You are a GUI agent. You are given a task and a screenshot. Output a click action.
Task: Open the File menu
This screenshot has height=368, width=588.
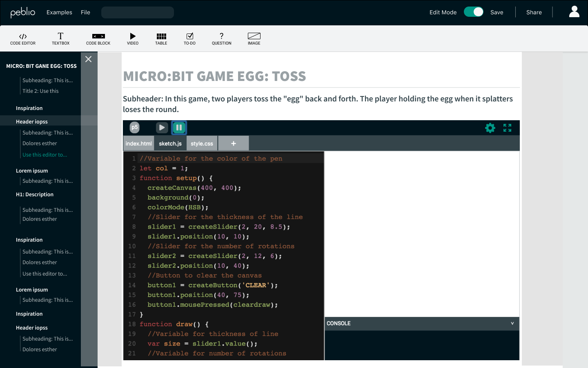pos(85,12)
